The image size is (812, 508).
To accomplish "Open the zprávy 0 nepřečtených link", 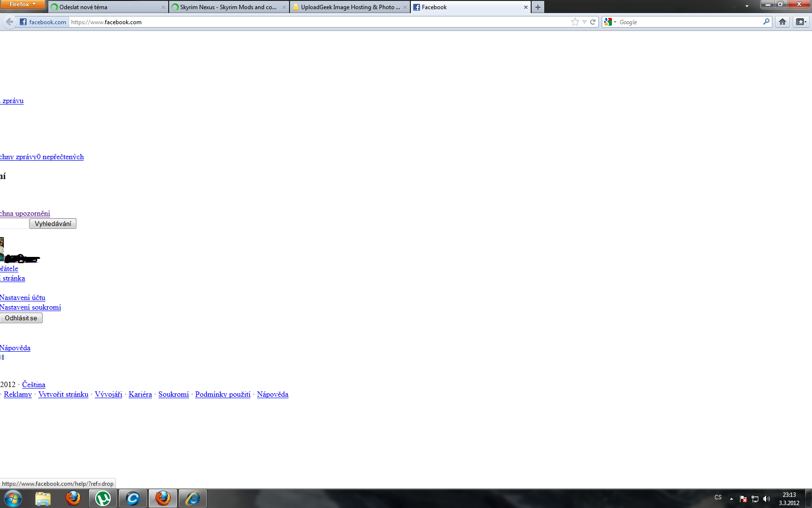I will coord(42,157).
